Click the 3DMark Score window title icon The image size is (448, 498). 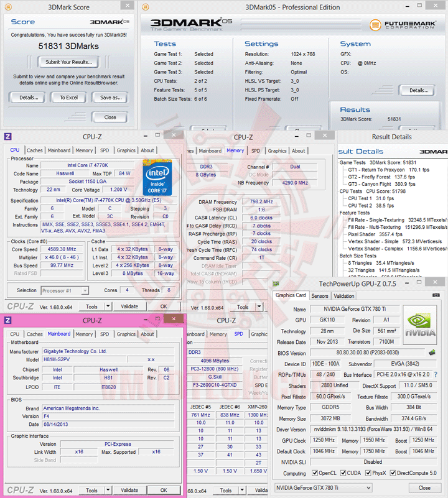tap(9, 7)
